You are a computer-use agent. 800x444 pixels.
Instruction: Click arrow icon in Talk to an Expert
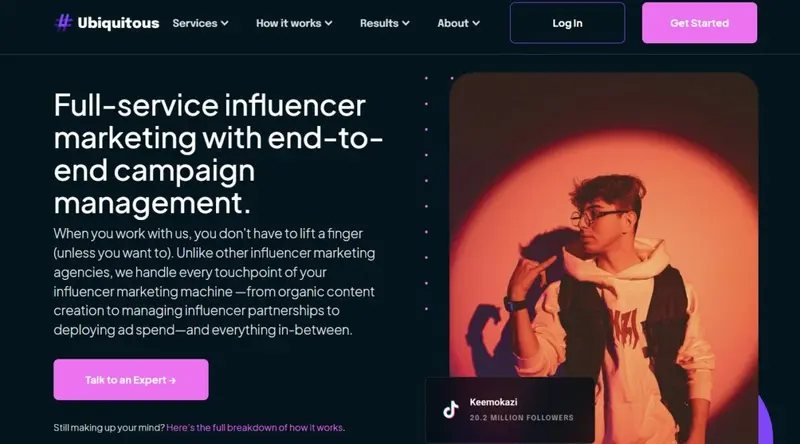click(x=172, y=380)
